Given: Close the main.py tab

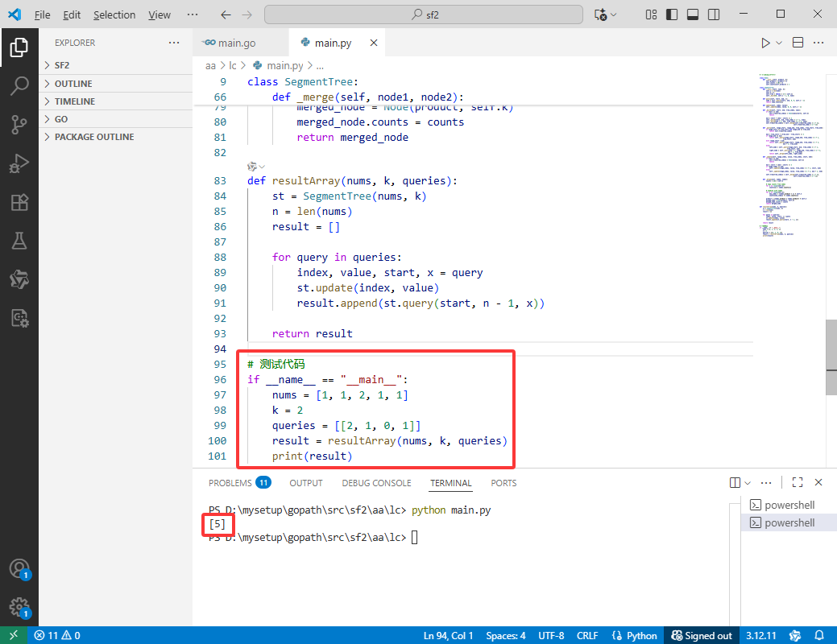Looking at the screenshot, I should pyautogui.click(x=374, y=43).
